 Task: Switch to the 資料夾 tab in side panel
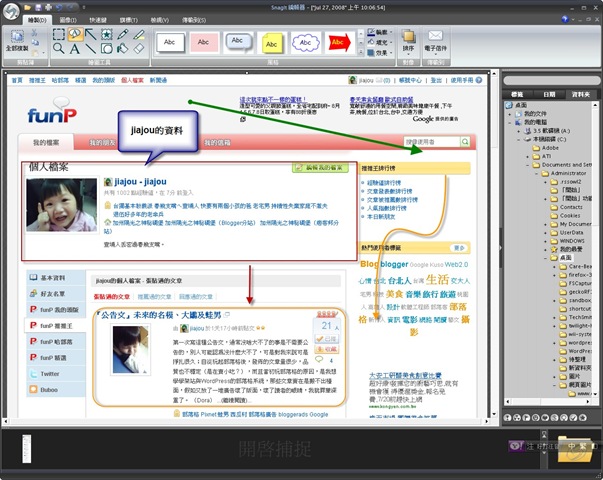tap(579, 95)
